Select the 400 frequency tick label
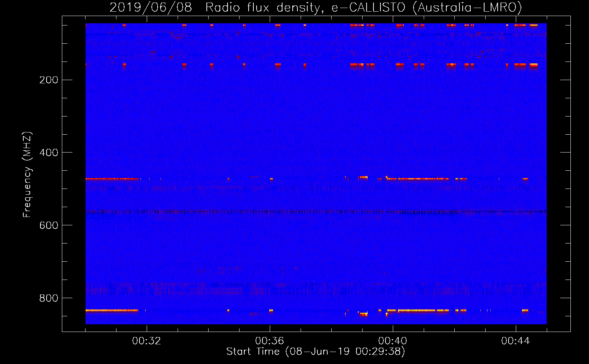Screen dimensions: 589x364 coord(49,153)
